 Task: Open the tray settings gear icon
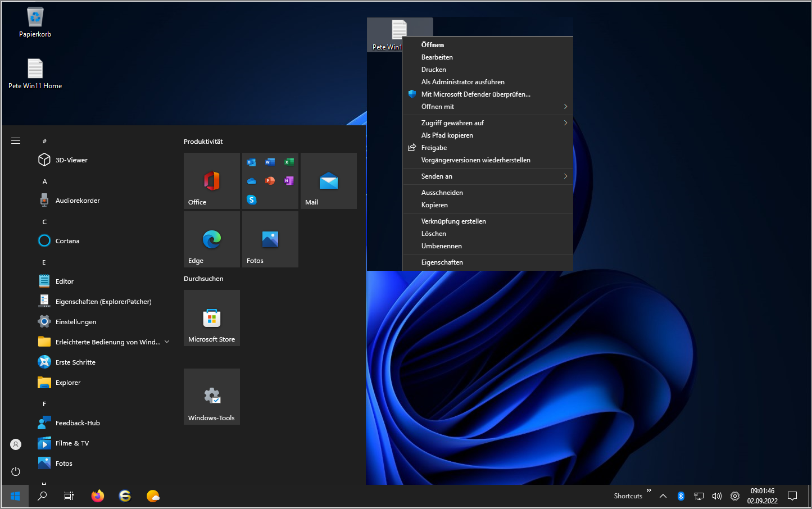(735, 496)
